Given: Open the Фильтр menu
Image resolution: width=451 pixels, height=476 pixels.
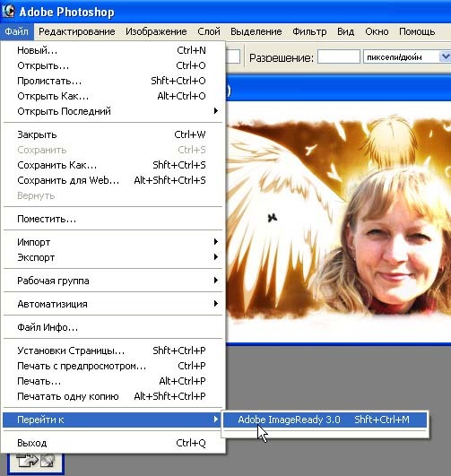Looking at the screenshot, I should (x=309, y=31).
